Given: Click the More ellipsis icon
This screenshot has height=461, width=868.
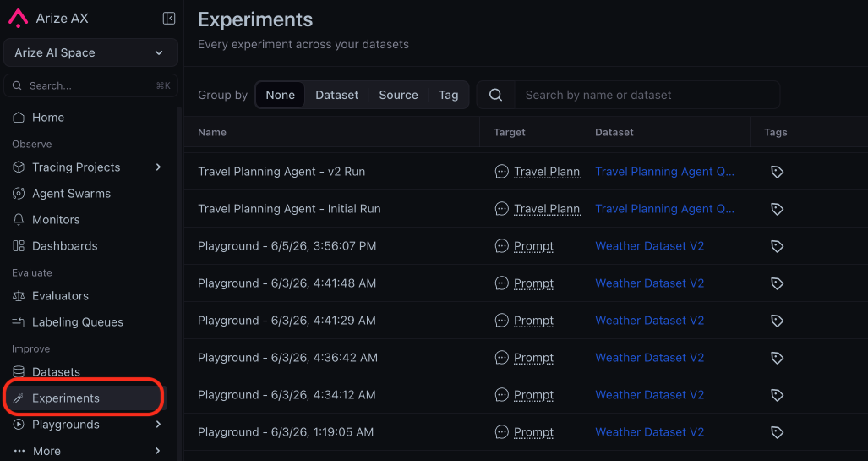Looking at the screenshot, I should (19, 451).
